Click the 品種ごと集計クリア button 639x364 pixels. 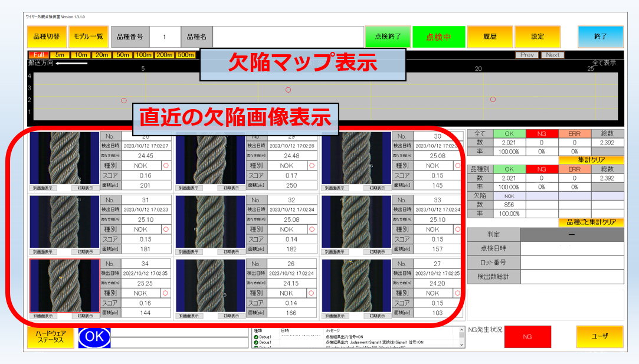pos(591,222)
